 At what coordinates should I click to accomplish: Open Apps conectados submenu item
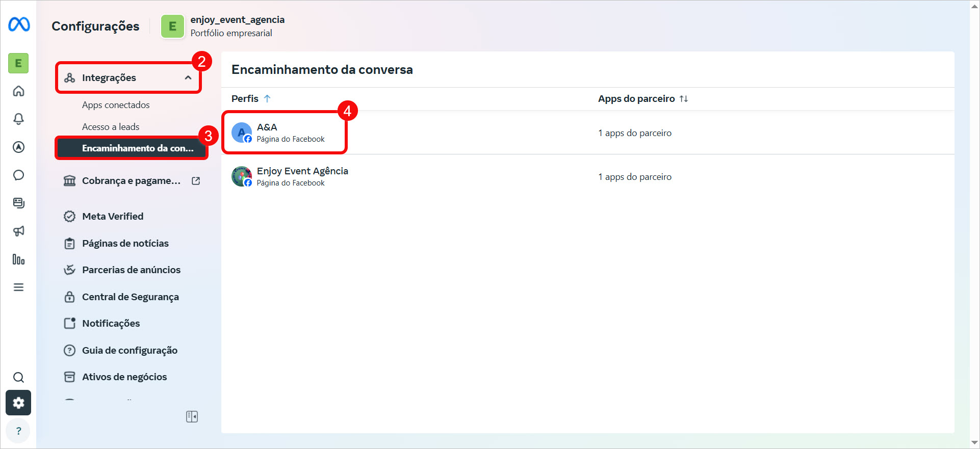116,105
